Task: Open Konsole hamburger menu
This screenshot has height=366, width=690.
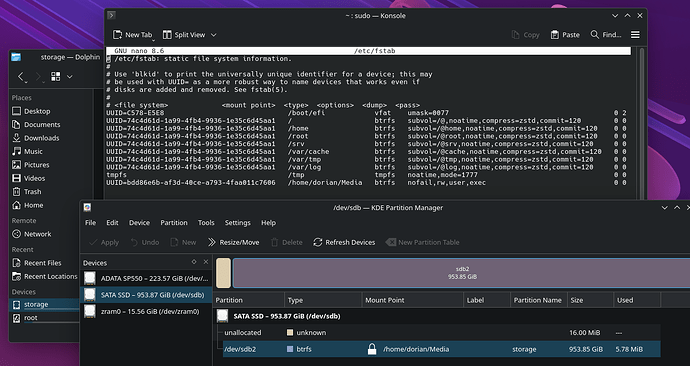Action: pos(635,35)
